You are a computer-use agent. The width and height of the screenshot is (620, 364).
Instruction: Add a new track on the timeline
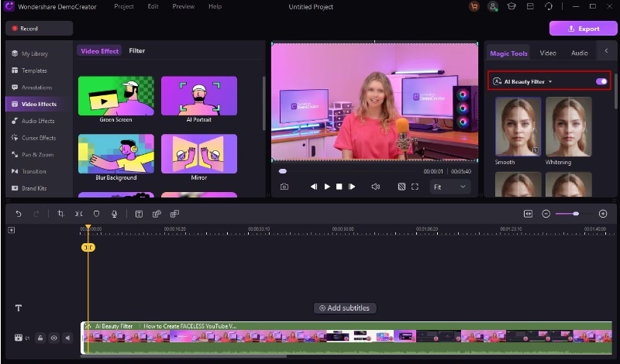pos(12,230)
